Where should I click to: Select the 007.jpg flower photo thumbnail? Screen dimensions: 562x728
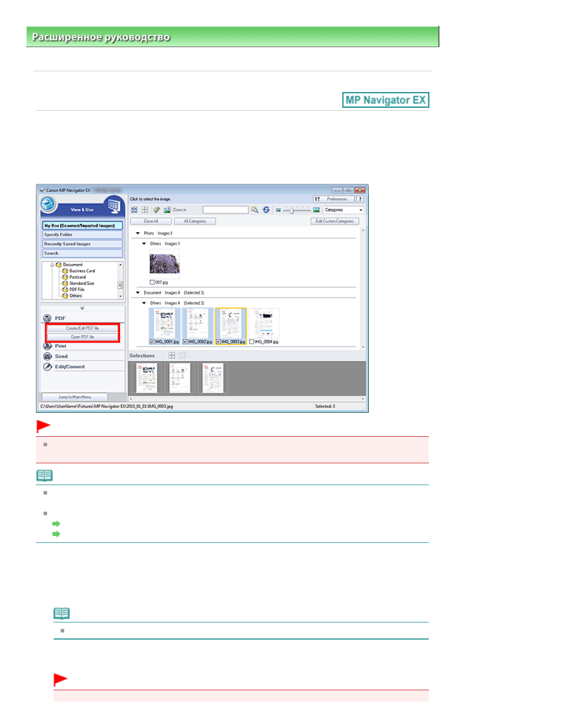tap(164, 264)
